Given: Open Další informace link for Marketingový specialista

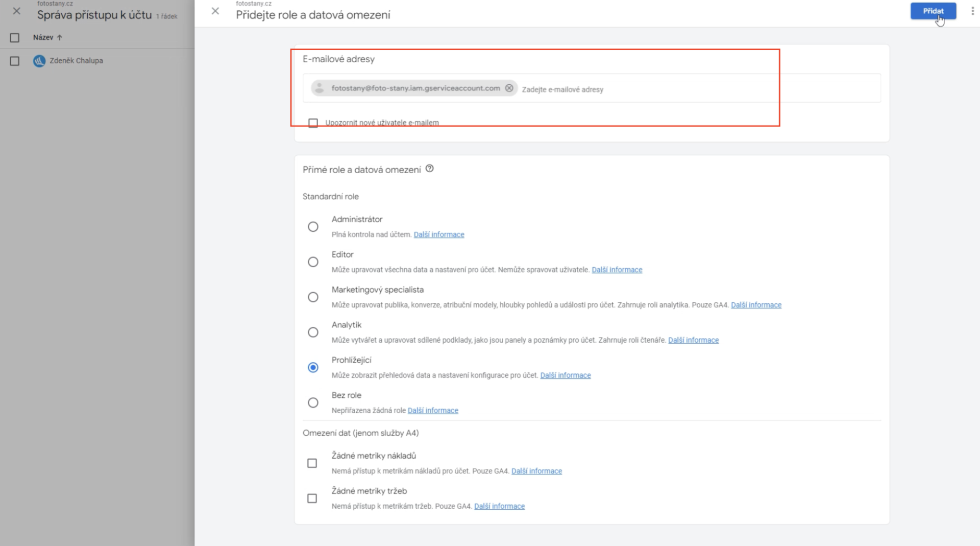Looking at the screenshot, I should [x=756, y=305].
